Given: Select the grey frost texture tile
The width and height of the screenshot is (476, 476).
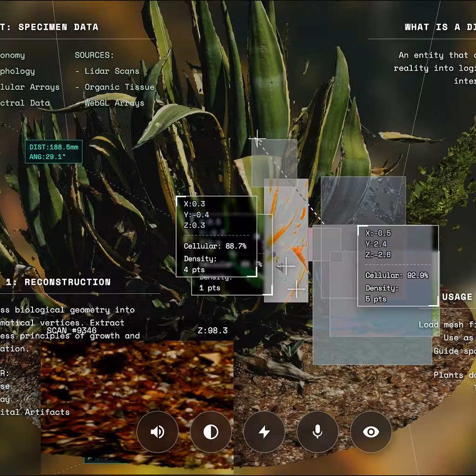Looking at the screenshot, I should (x=364, y=200).
